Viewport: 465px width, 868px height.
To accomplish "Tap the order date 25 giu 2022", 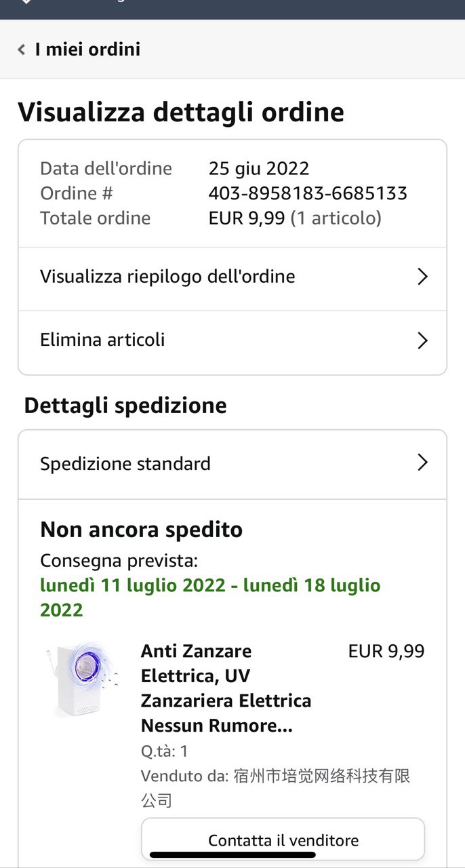I will (x=259, y=168).
